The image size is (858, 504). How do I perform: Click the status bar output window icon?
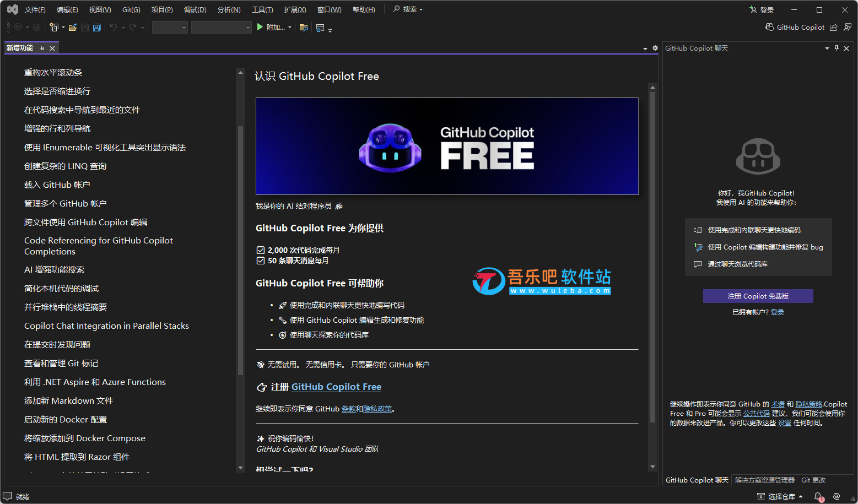click(7, 496)
